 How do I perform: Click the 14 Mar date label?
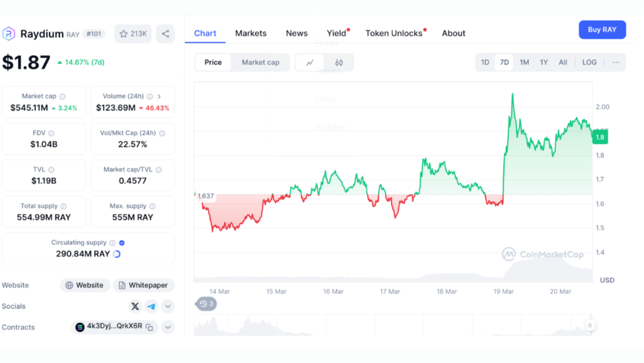(220, 291)
